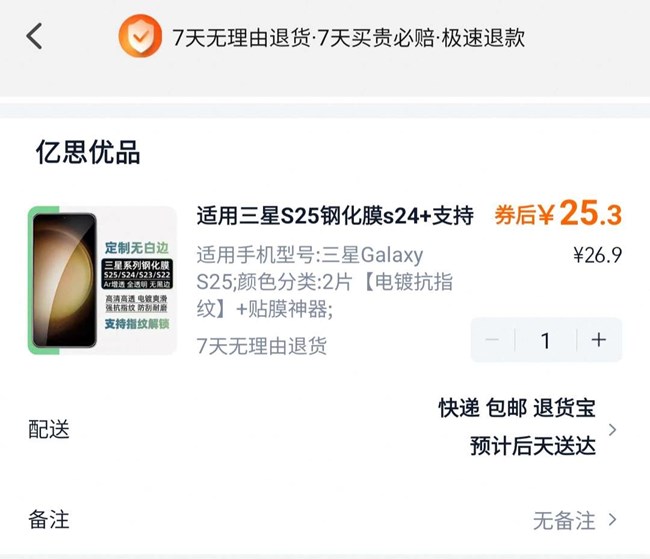The width and height of the screenshot is (650, 559).
Task: Tap the 7天无理由退货·7天买贵必赔 guarantee banner text
Action: pos(348,38)
